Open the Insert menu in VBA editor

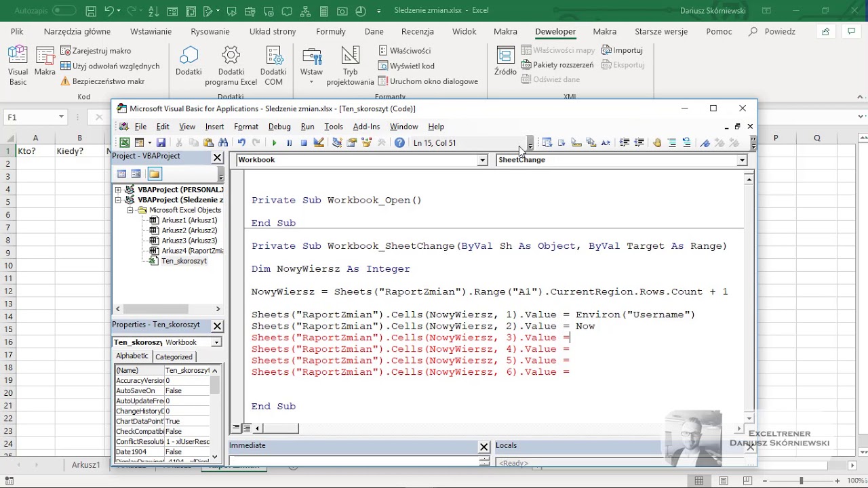tap(214, 127)
